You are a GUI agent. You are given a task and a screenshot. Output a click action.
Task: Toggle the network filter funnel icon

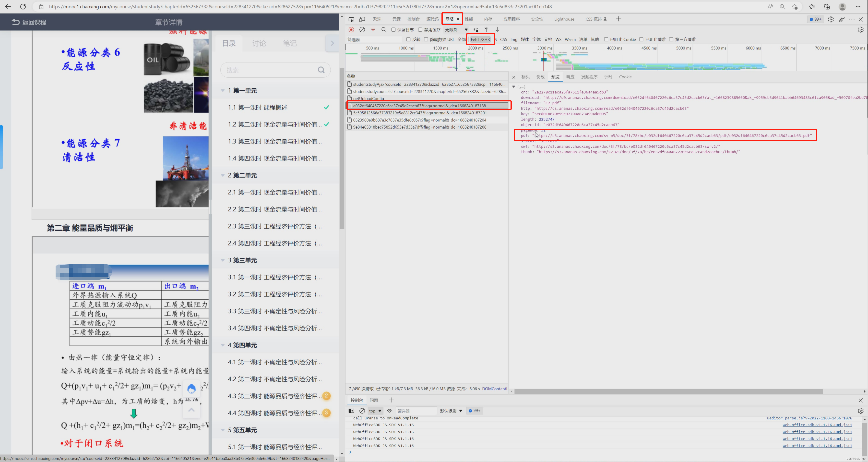pyautogui.click(x=373, y=30)
